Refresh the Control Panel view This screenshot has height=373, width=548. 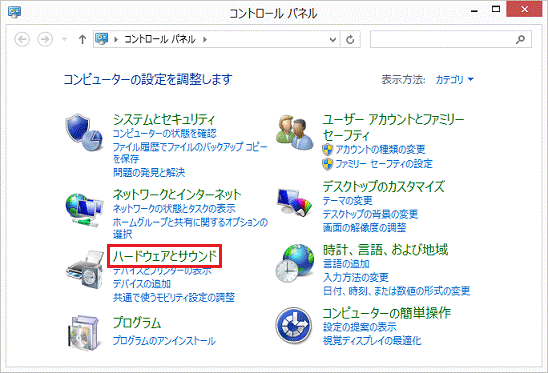pos(350,40)
